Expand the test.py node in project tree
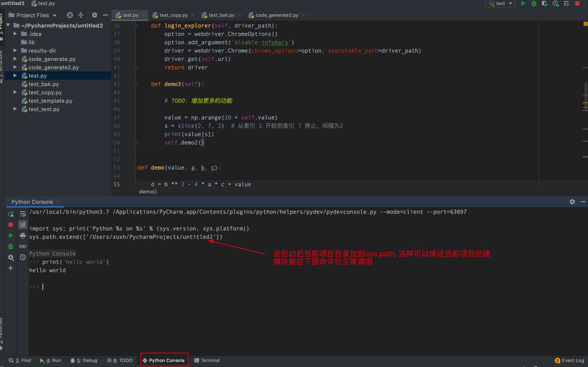This screenshot has width=588, height=367. [15, 76]
